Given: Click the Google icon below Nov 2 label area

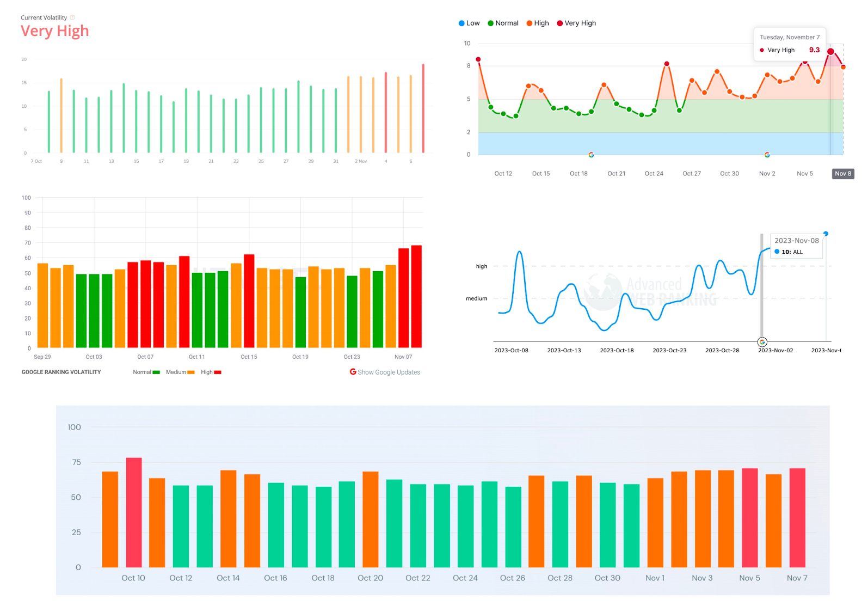Looking at the screenshot, I should pyautogui.click(x=767, y=155).
